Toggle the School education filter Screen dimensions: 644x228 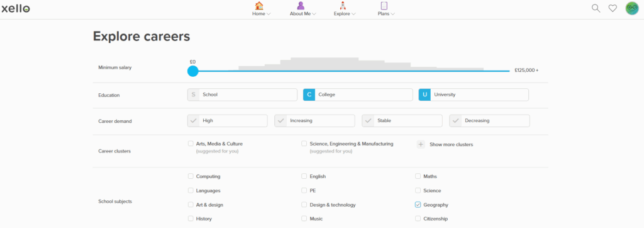click(x=242, y=94)
